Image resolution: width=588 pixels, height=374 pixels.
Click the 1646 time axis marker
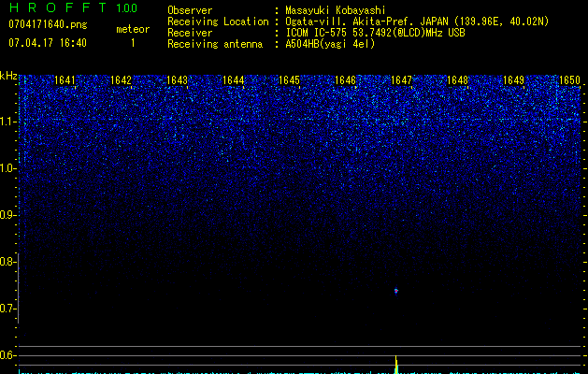[x=345, y=80]
